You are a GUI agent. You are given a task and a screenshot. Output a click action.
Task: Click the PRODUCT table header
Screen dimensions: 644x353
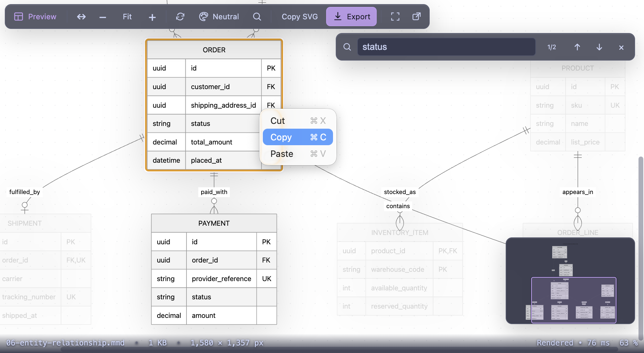(578, 68)
